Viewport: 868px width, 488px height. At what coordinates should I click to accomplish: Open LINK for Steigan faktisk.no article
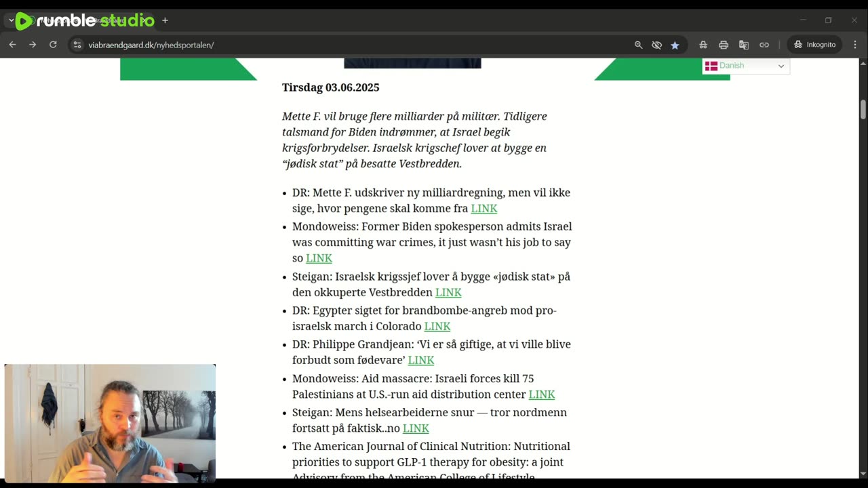point(416,428)
